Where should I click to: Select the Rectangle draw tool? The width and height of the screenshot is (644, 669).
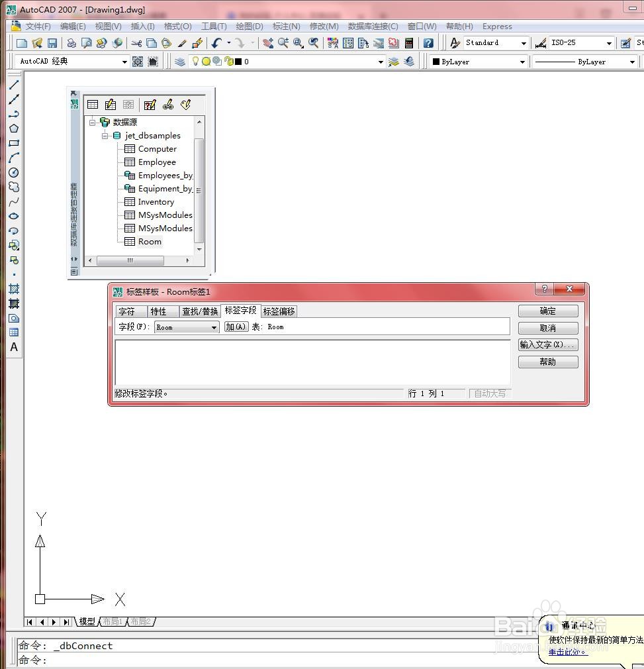point(14,143)
